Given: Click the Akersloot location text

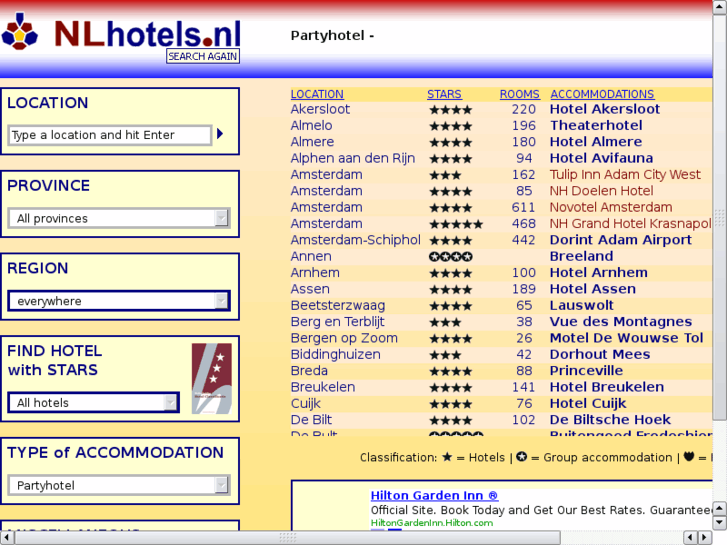Looking at the screenshot, I should pyautogui.click(x=320, y=109).
